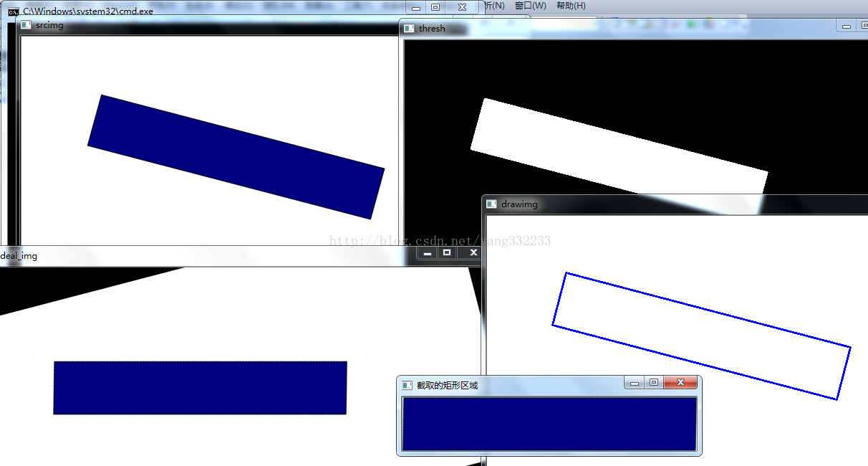The height and width of the screenshot is (466, 868).
Task: Minimize the deal_img window
Action: 428,253
